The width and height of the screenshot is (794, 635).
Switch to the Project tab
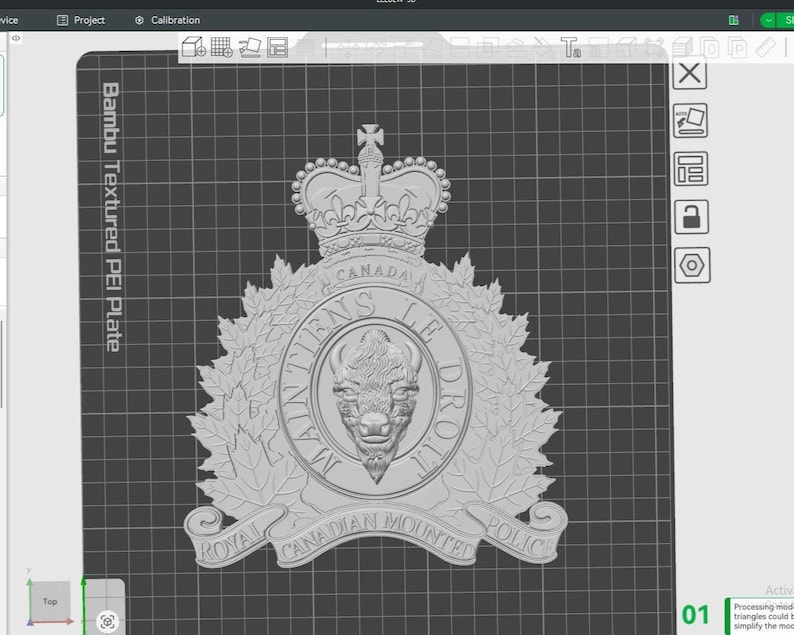click(81, 20)
